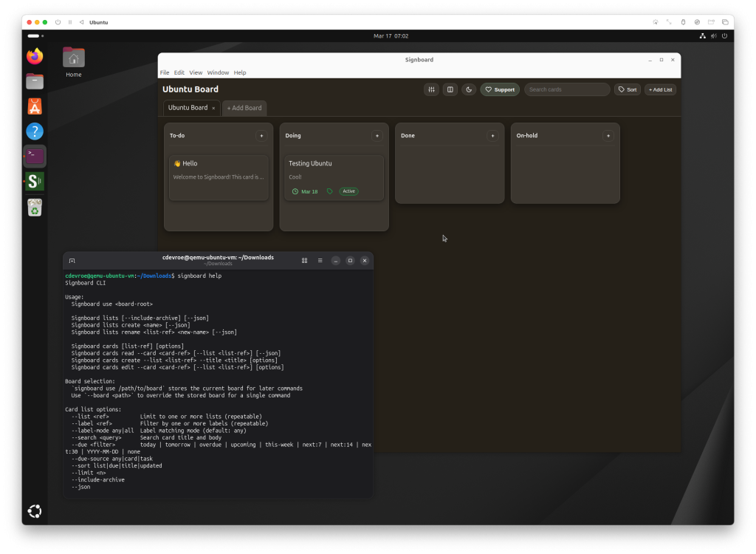Click the new terminal tab icon
756x554 pixels.
(72, 261)
